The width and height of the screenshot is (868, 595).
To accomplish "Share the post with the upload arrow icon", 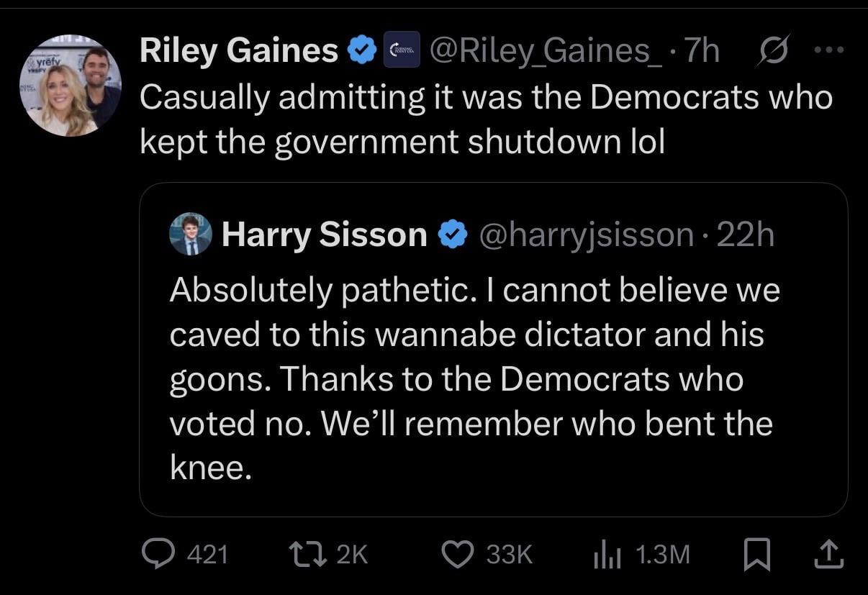I will [829, 553].
